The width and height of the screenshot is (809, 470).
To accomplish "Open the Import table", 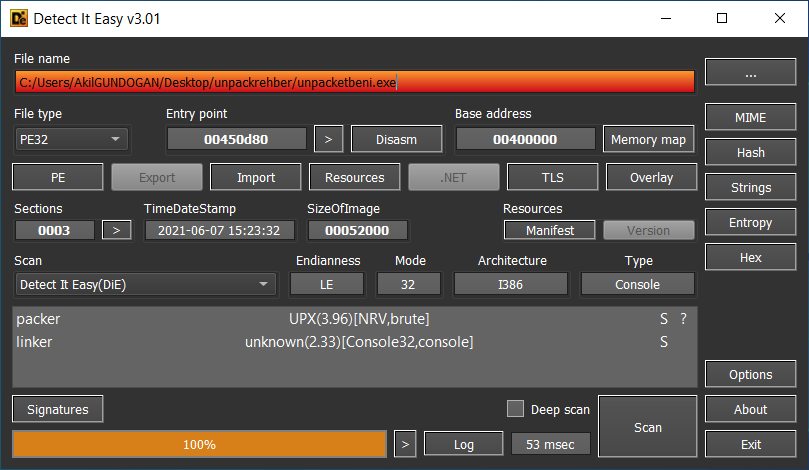I will 256,177.
